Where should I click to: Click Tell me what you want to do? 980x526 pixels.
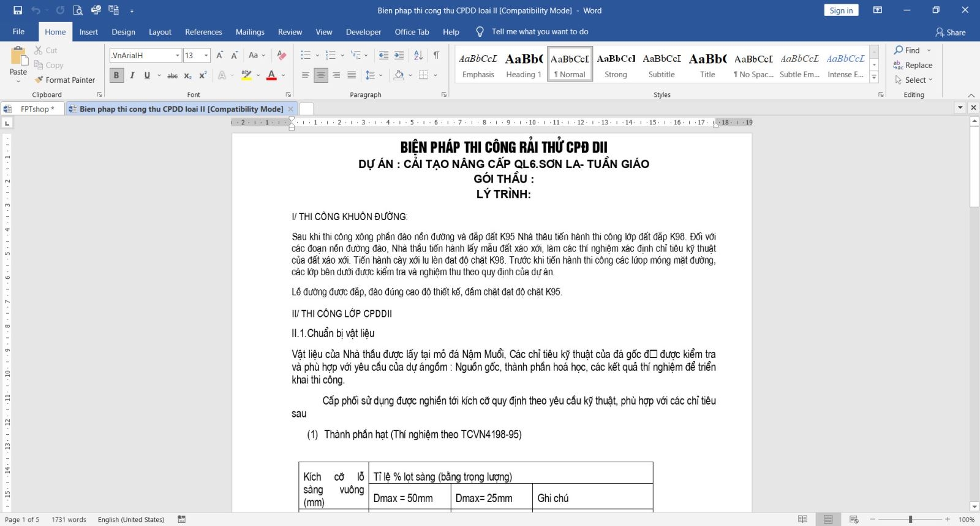click(540, 32)
